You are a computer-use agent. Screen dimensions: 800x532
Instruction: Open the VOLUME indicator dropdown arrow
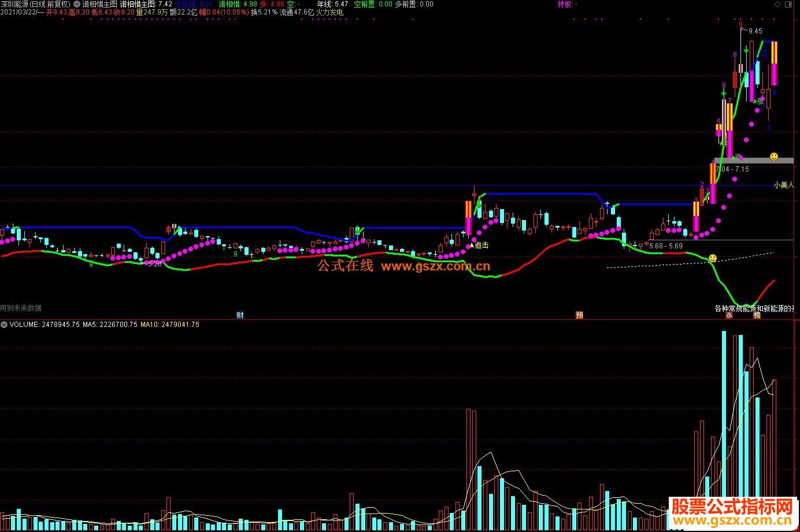point(4,325)
